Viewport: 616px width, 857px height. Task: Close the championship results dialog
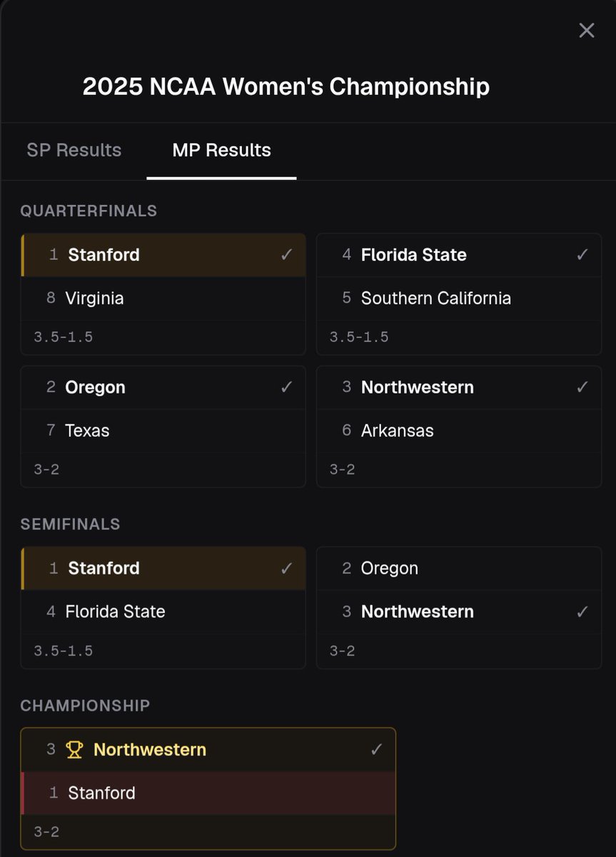coord(586,30)
